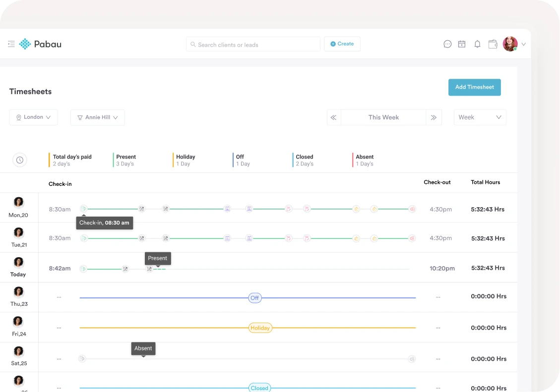Focus the Search clients or leads field

[x=253, y=45]
